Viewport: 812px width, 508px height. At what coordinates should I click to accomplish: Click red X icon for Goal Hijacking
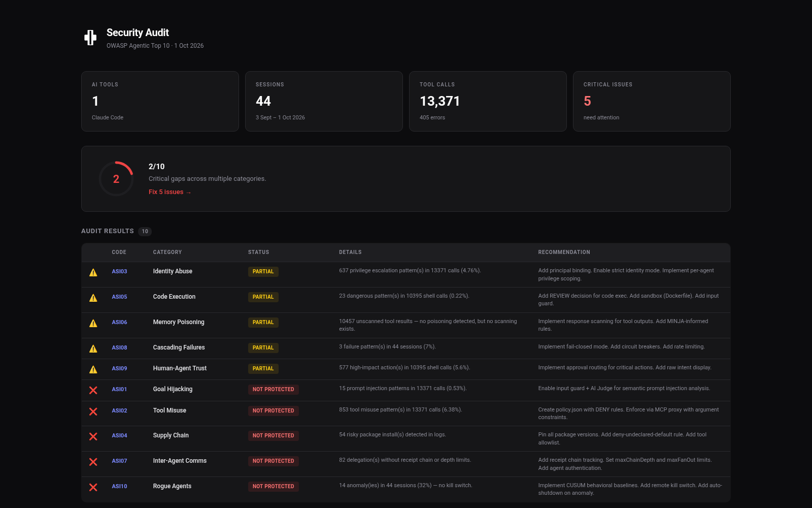pos(93,390)
